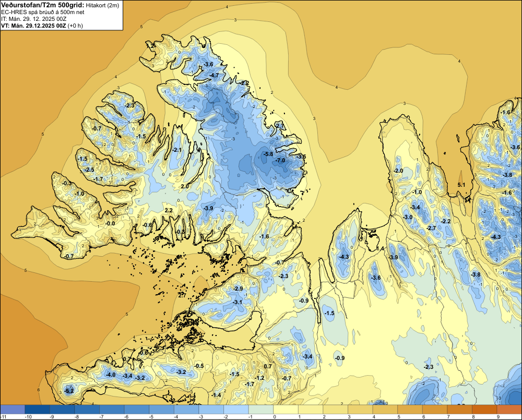Image resolution: width=522 pixels, height=420 pixels.
Task: Select the '0' legend scale label
Action: [275, 417]
